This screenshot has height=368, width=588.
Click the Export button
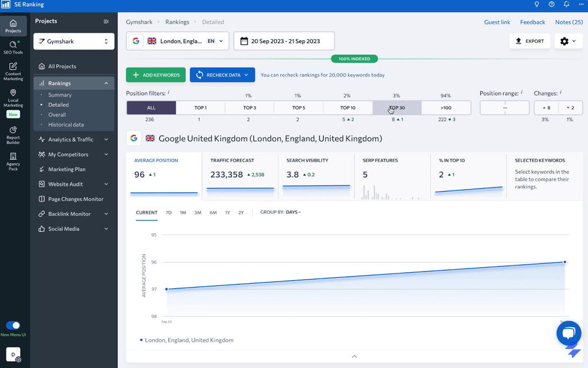pos(529,41)
